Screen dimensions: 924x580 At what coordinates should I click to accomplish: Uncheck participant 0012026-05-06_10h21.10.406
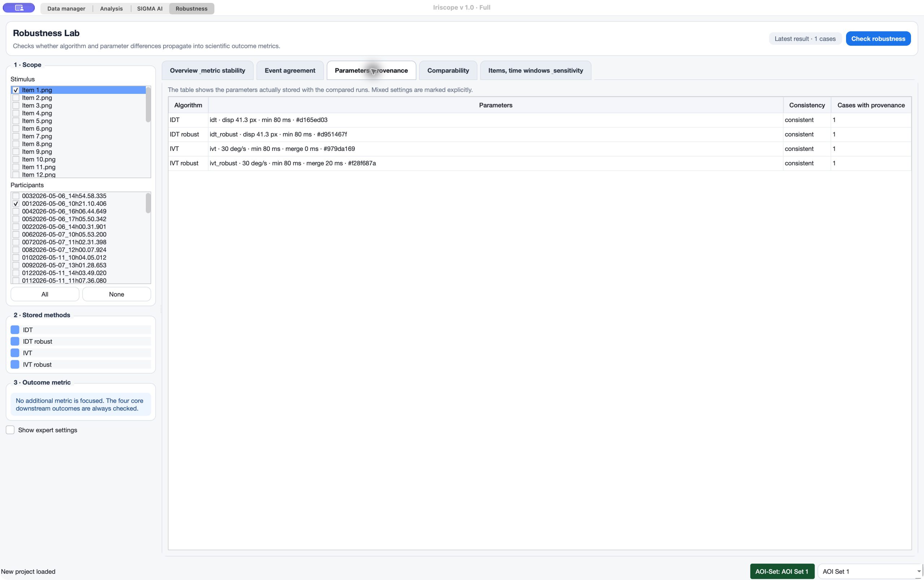[x=16, y=204]
